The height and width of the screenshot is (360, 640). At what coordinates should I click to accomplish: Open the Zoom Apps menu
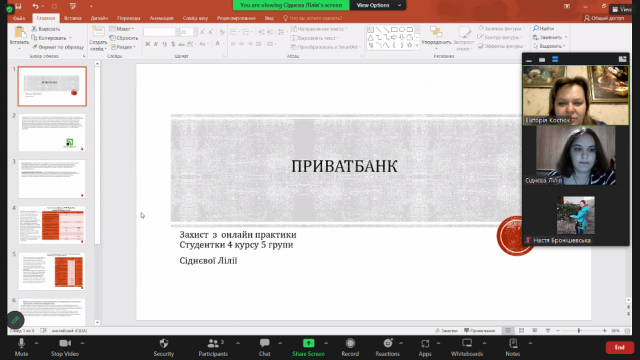tap(425, 347)
